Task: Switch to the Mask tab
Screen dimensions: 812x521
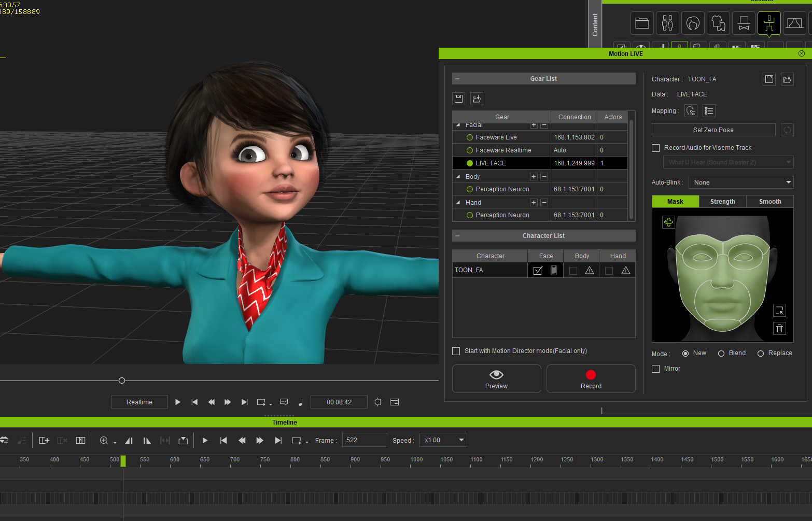Action: [675, 202]
